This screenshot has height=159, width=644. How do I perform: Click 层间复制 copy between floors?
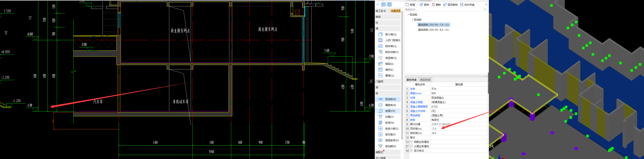point(451,4)
